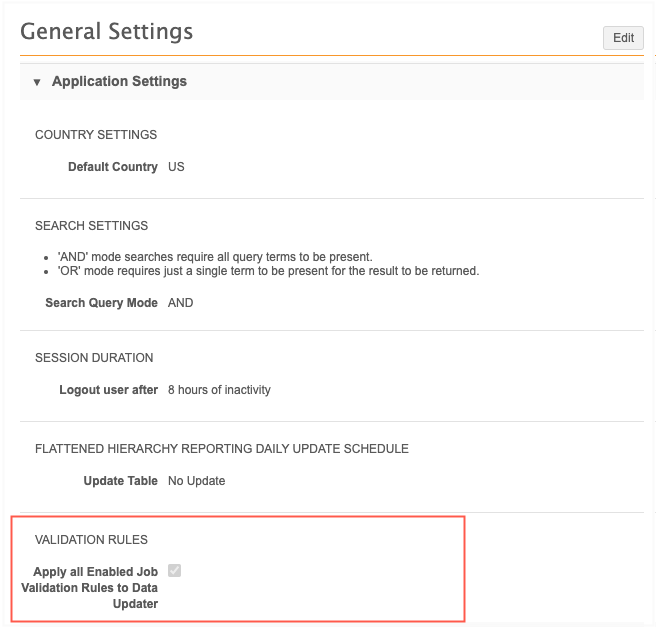Select the Flattened Hierarchy Reporting schedule heading
Screen dimensions: 656x627
pos(222,449)
